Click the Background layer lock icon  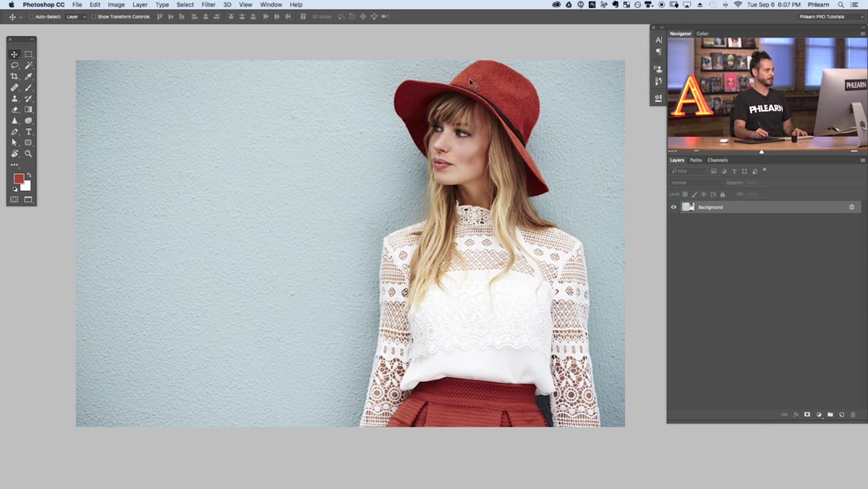[x=851, y=207]
